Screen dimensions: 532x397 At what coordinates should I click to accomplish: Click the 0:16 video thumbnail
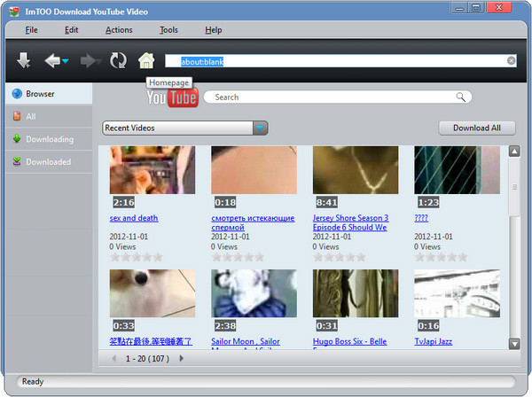click(x=457, y=293)
